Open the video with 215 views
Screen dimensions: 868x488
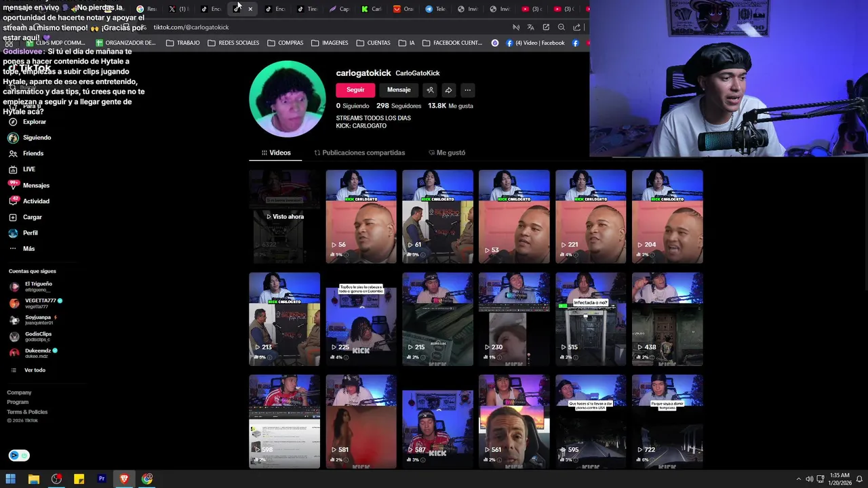point(437,319)
